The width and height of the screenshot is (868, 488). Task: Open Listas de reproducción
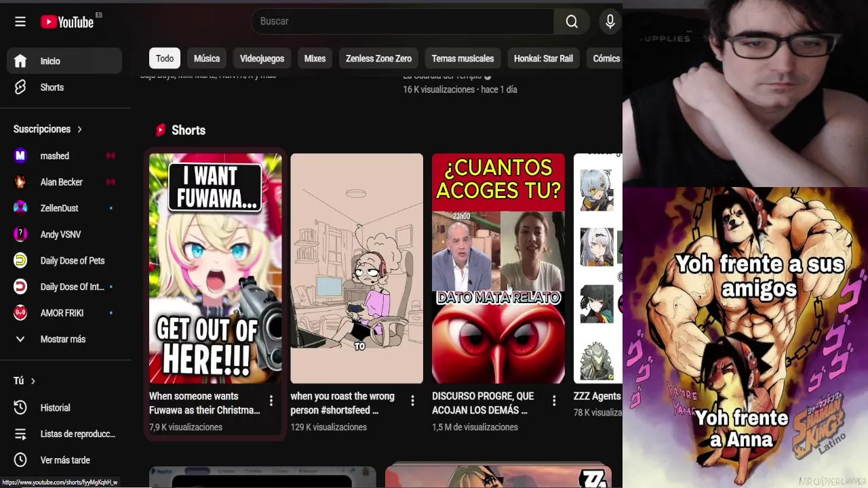[x=64, y=434]
